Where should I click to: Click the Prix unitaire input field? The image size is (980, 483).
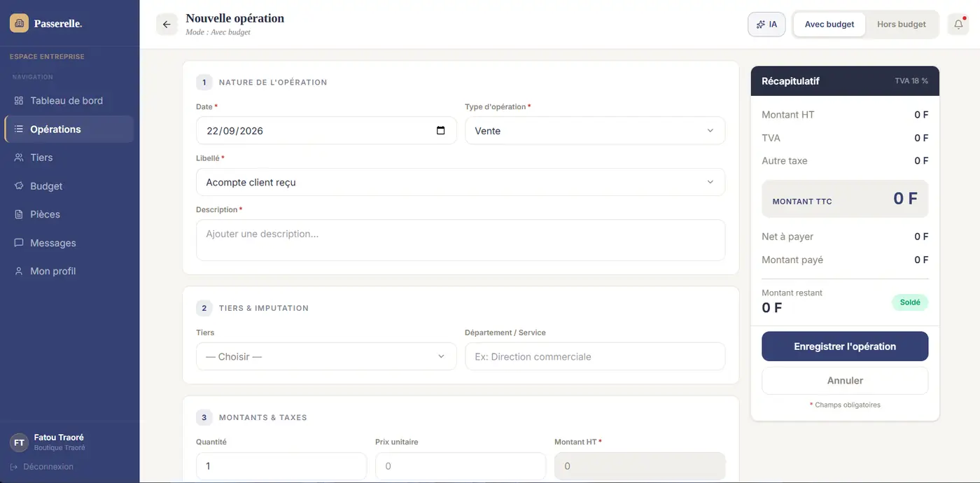(x=461, y=466)
